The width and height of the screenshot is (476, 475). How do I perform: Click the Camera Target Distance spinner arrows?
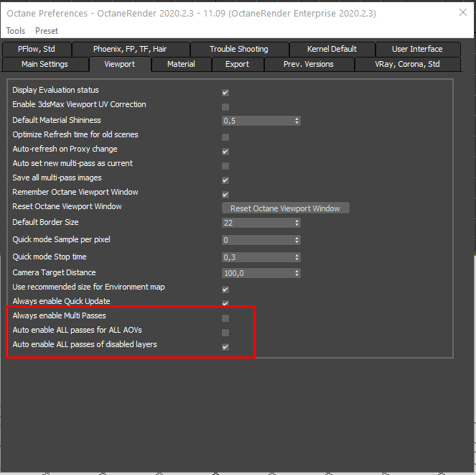(297, 273)
